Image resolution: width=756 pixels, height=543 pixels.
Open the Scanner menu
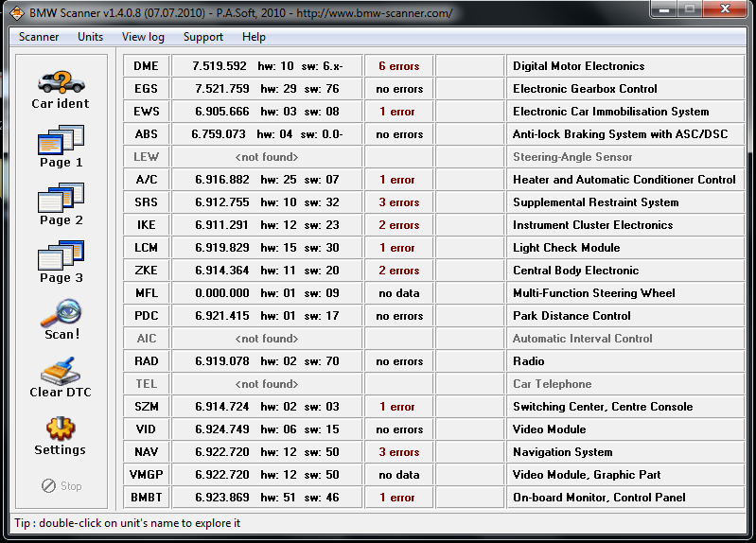(39, 37)
